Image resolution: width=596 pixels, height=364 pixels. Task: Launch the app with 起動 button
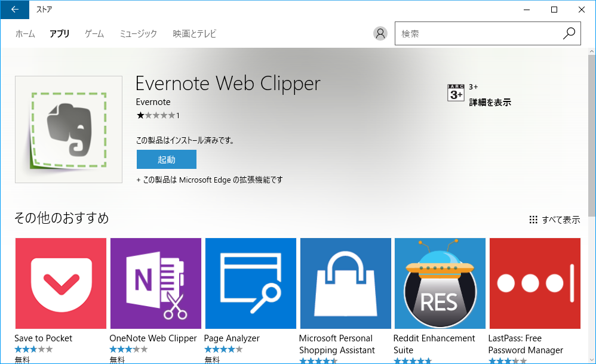coord(167,159)
